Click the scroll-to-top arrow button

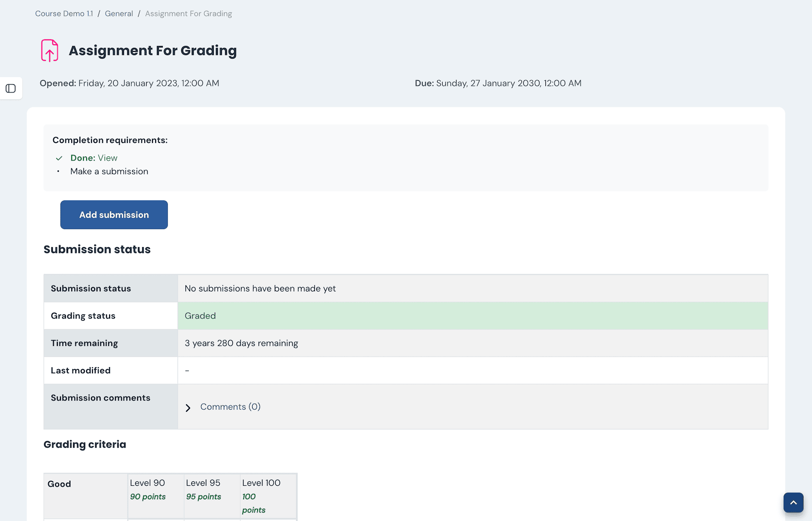click(793, 503)
